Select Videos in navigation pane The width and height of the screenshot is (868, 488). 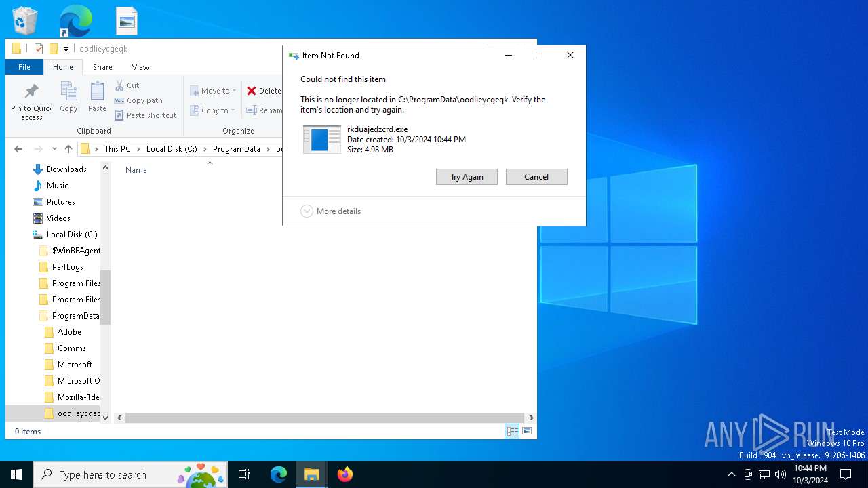[x=58, y=218]
